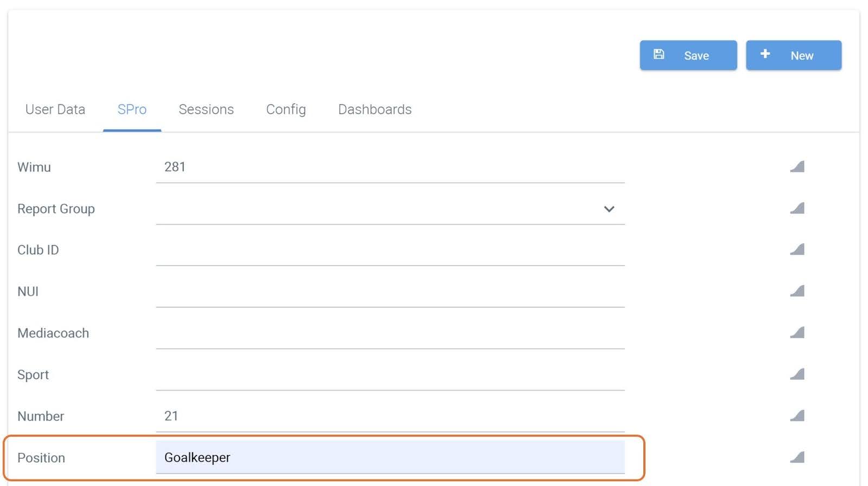This screenshot has height=486, width=868.
Task: Click the triangle icon beside Number row
Action: click(797, 416)
